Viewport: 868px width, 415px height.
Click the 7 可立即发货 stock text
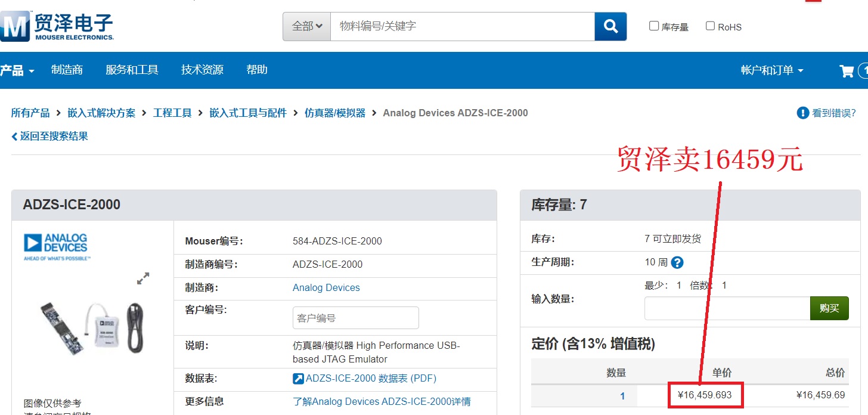673,239
